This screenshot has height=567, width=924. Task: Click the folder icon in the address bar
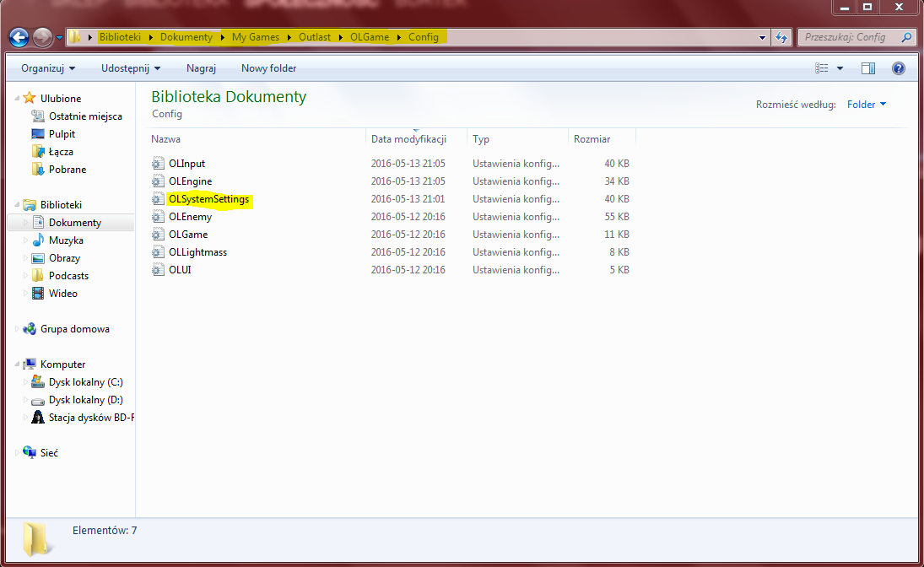click(74, 36)
